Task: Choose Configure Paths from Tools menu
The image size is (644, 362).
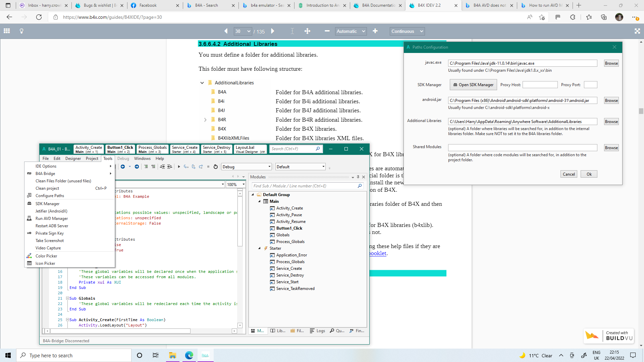Action: coord(50,196)
